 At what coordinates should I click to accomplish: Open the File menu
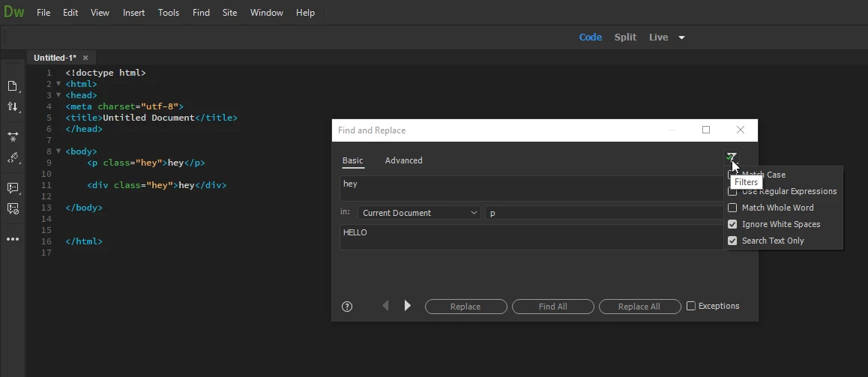coord(43,12)
